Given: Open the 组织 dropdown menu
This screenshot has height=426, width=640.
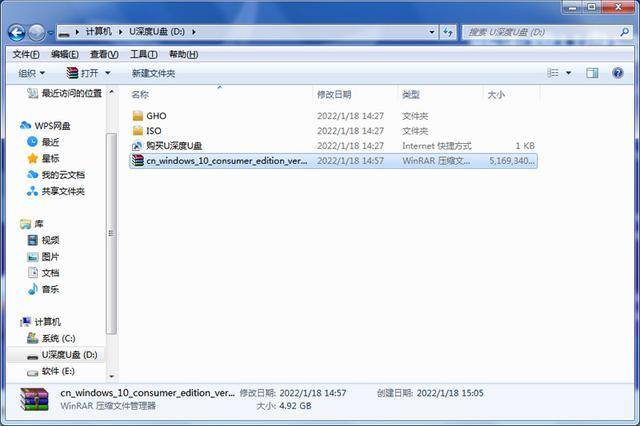Looking at the screenshot, I should click(31, 73).
